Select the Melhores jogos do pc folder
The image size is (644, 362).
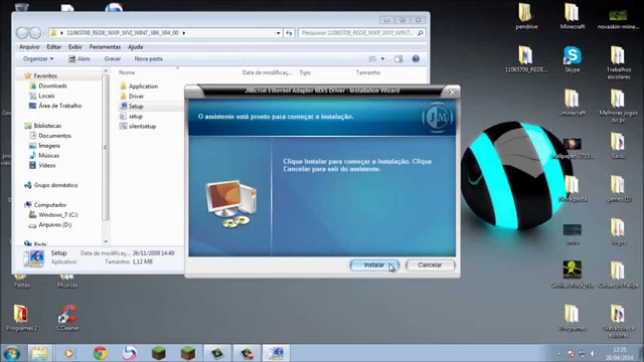coord(618,107)
